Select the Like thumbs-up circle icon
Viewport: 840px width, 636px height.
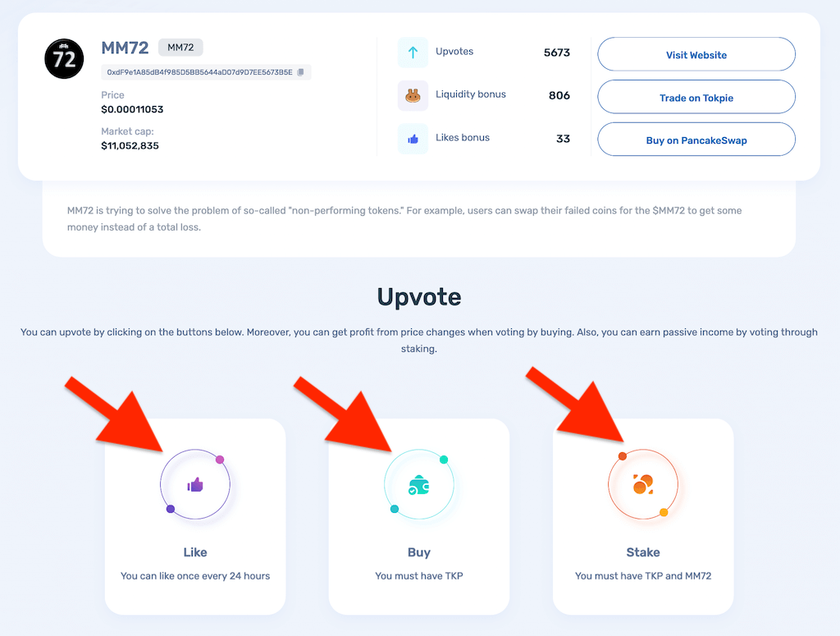[195, 484]
